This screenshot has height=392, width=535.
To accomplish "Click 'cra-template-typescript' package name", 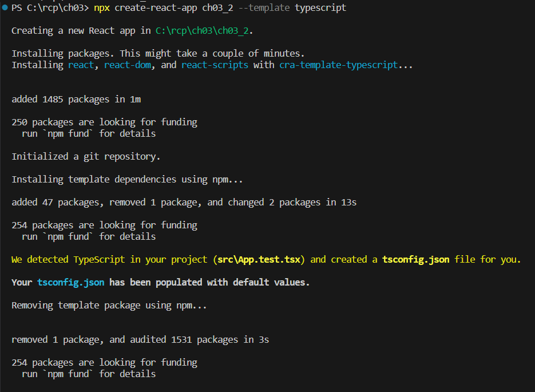I will tap(339, 65).
